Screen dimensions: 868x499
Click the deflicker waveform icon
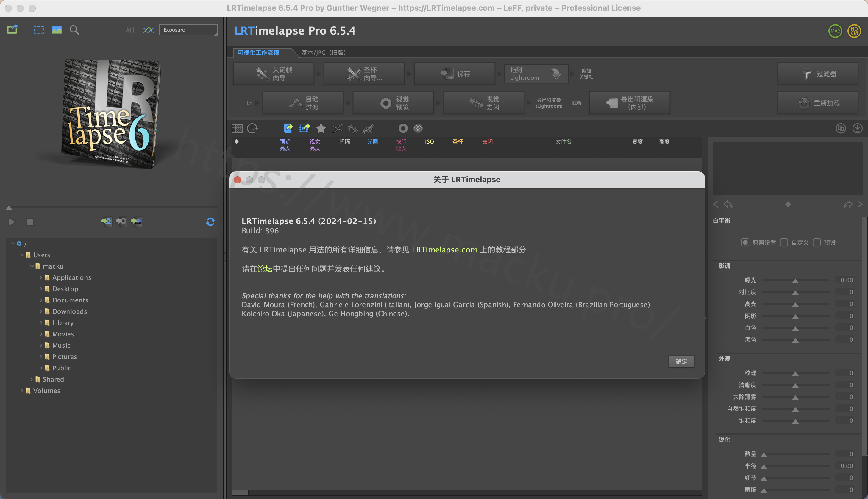coord(352,129)
